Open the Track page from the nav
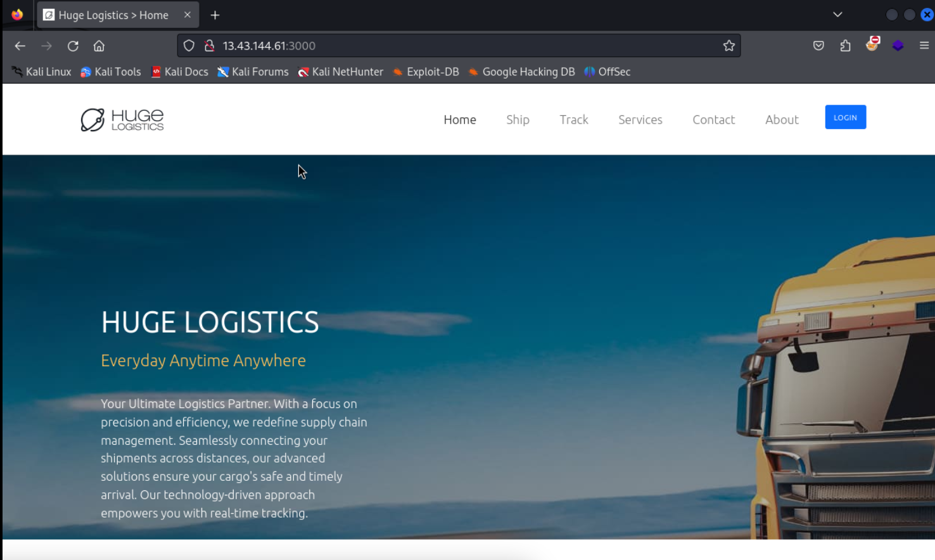This screenshot has width=935, height=560. (x=574, y=119)
